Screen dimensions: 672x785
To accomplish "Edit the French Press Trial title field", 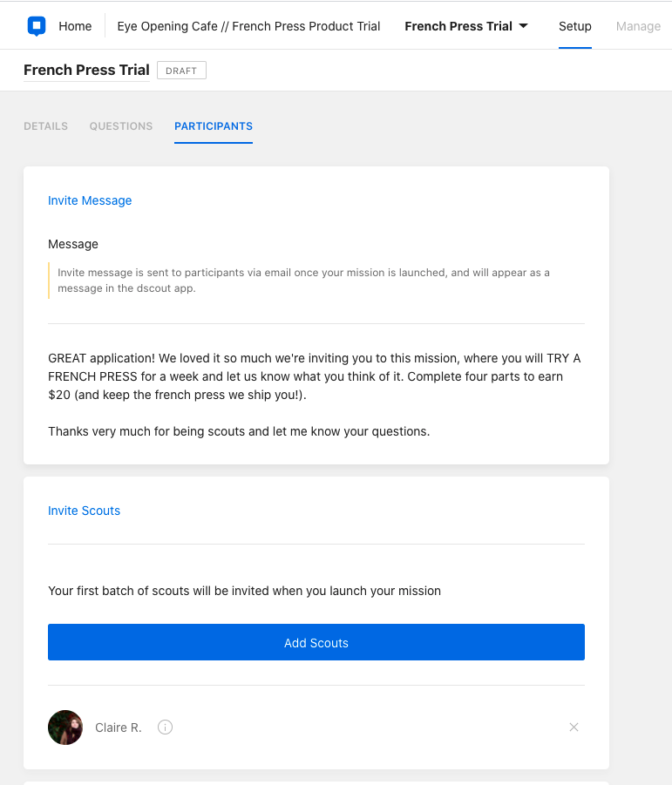I will [86, 70].
